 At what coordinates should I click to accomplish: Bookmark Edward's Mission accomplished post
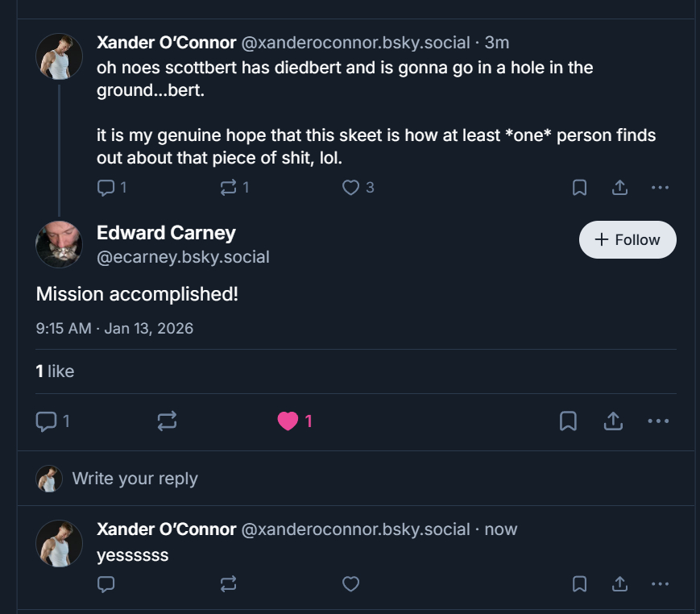pyautogui.click(x=568, y=421)
